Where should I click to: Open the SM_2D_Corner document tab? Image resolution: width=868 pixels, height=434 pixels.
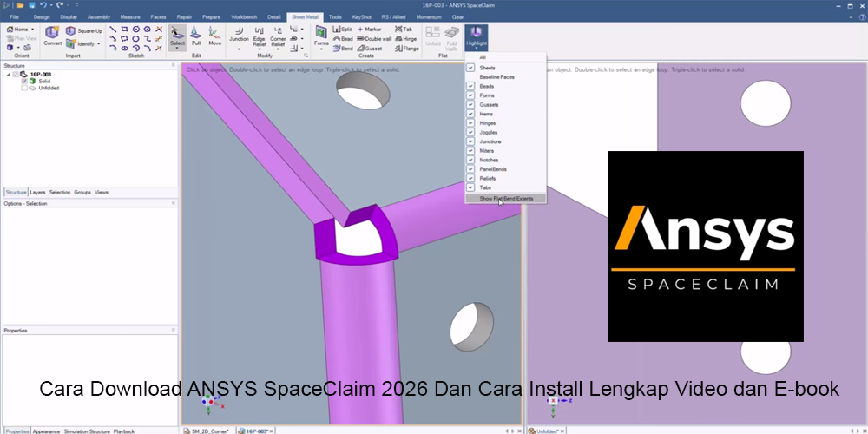(207, 431)
